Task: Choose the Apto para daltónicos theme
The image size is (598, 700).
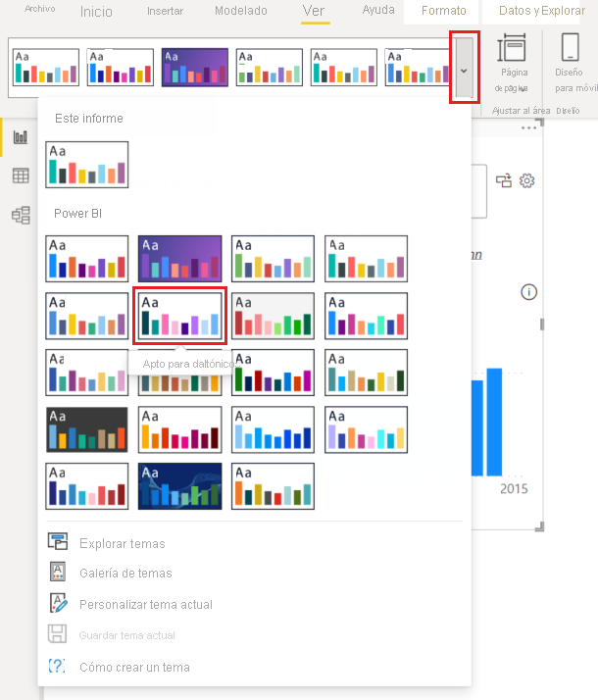Action: click(x=179, y=316)
